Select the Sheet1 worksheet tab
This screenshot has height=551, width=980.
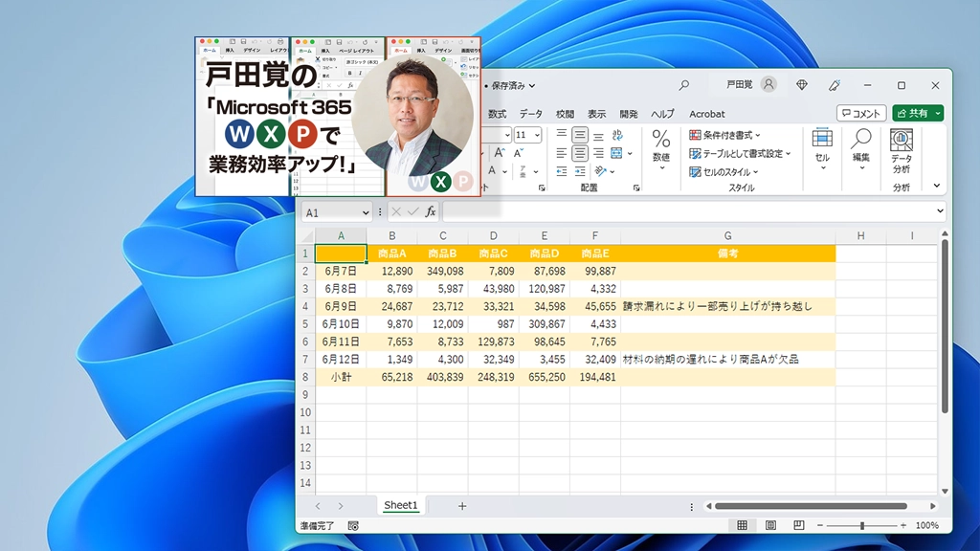pyautogui.click(x=400, y=505)
